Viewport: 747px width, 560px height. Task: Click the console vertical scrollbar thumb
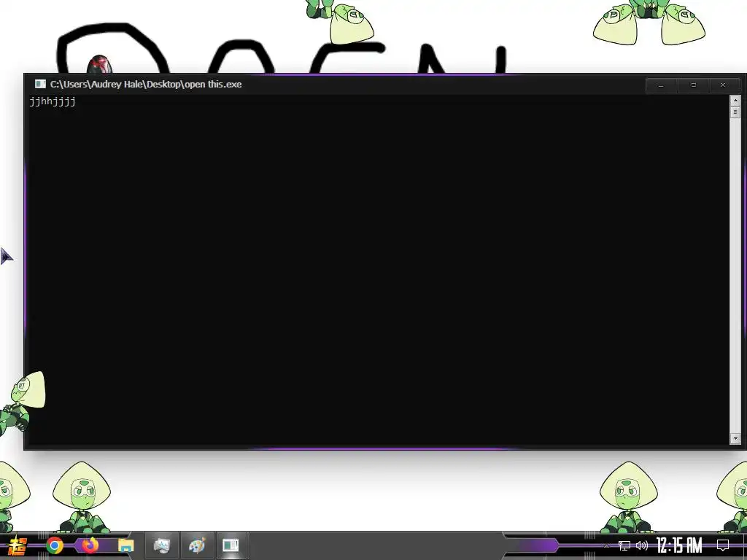point(735,112)
